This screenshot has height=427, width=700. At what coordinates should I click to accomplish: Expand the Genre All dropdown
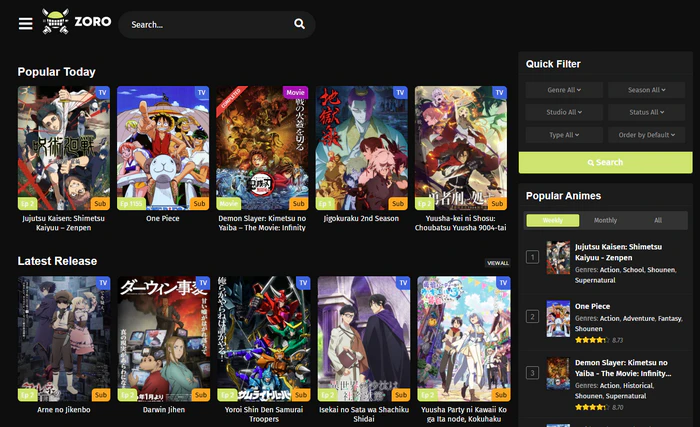[563, 90]
